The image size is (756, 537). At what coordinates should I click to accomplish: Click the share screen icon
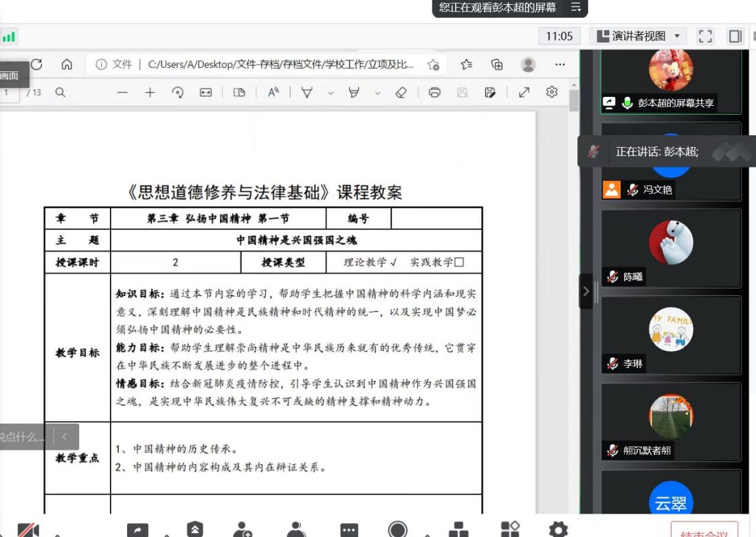tap(137, 529)
